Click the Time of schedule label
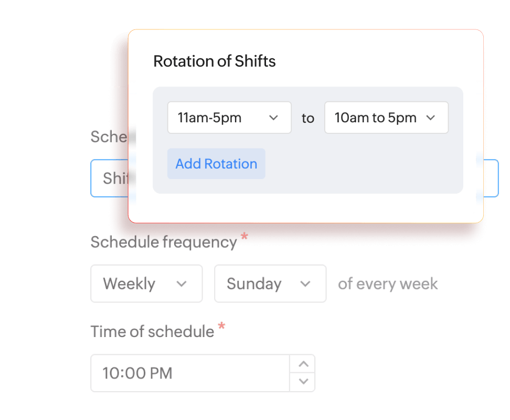 (152, 331)
